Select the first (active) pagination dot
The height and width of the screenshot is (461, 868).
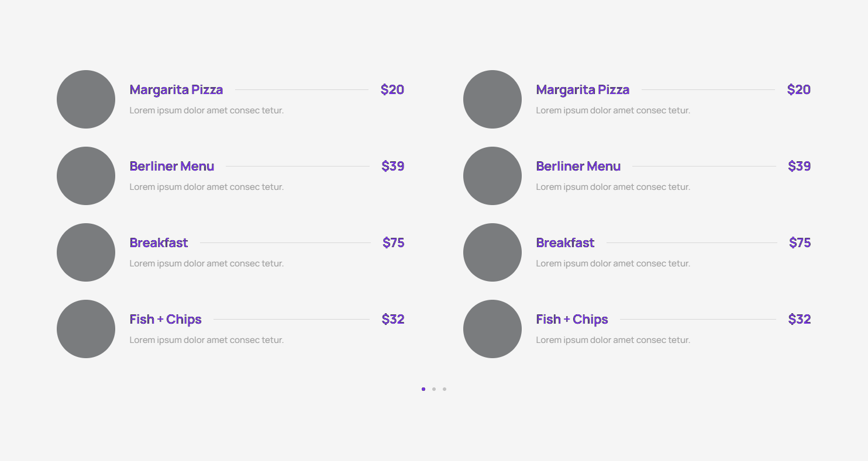(423, 389)
